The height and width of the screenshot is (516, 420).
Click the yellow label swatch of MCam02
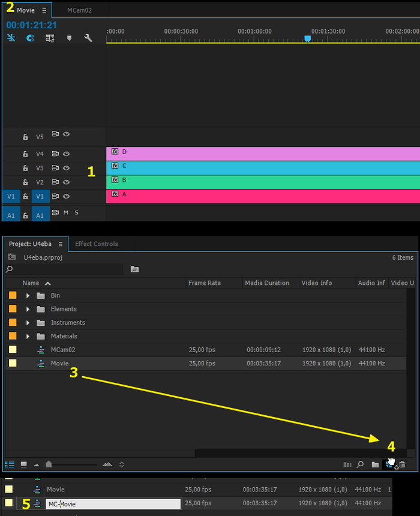point(13,350)
